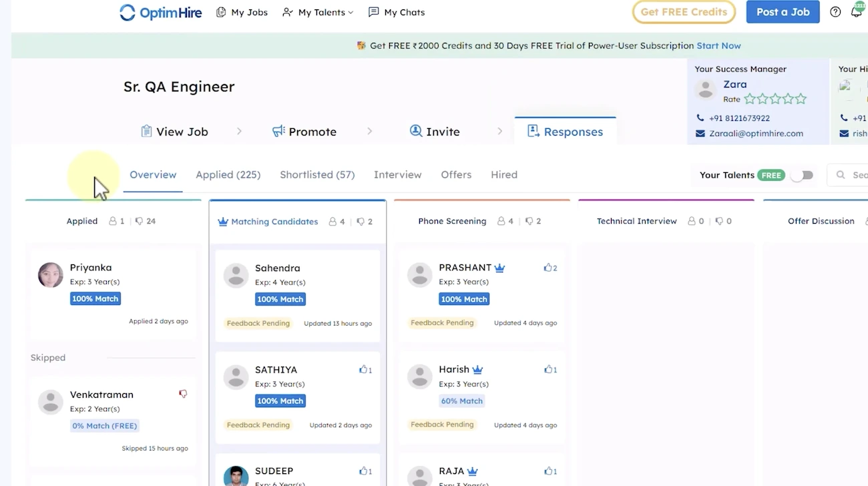Click the red thumbs-down icon on Venkatraman's card

click(183, 394)
